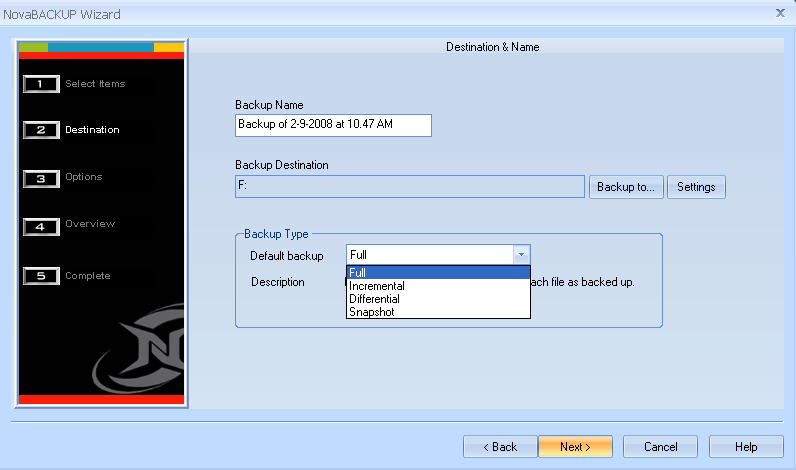Screen dimensions: 796x470
Task: Click the step 3 number icon
Action: (x=41, y=179)
